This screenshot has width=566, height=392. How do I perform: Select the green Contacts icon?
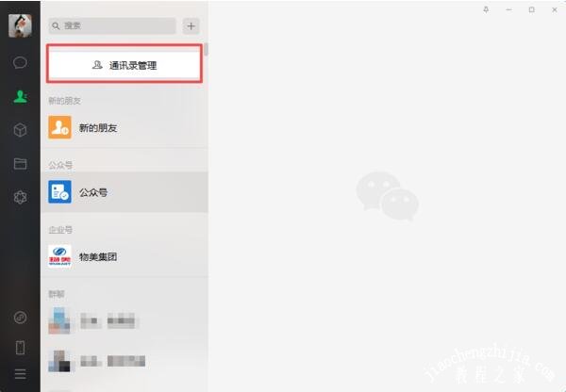pos(20,96)
